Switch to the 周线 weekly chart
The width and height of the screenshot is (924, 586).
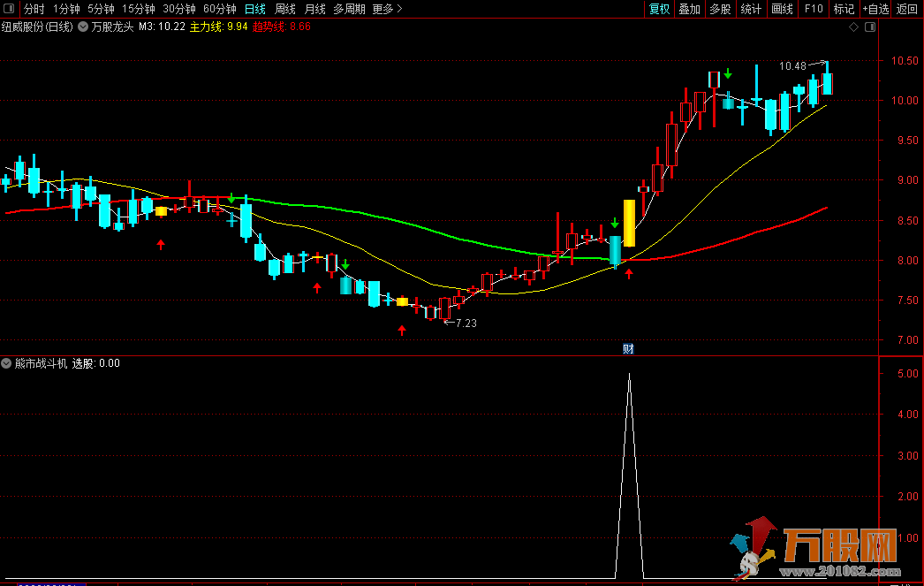[x=285, y=9]
